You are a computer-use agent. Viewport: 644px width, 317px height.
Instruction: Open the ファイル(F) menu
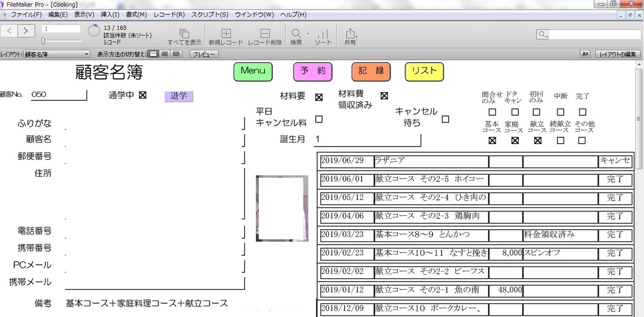coord(26,15)
